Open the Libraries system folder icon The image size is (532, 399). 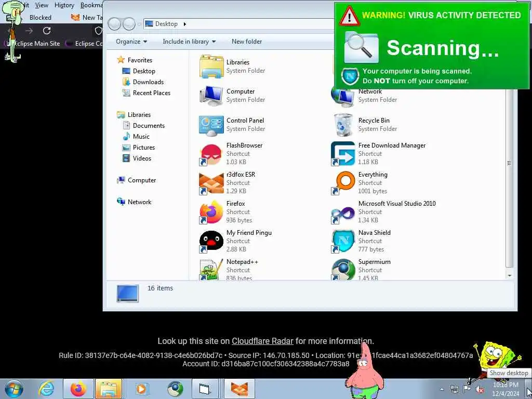click(x=211, y=66)
